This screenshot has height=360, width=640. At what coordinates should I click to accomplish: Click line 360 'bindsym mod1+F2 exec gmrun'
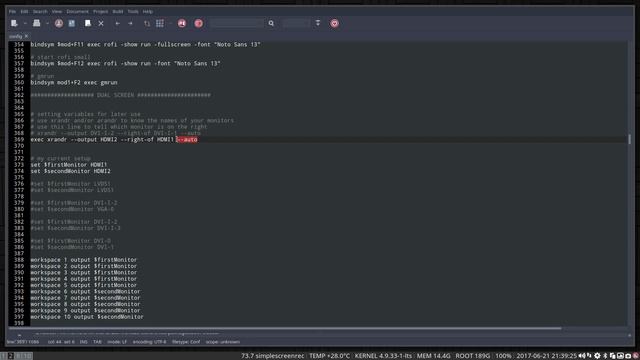coord(74,82)
